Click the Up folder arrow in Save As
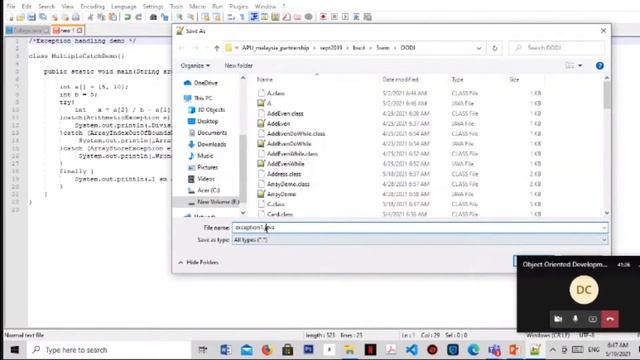 217,48
